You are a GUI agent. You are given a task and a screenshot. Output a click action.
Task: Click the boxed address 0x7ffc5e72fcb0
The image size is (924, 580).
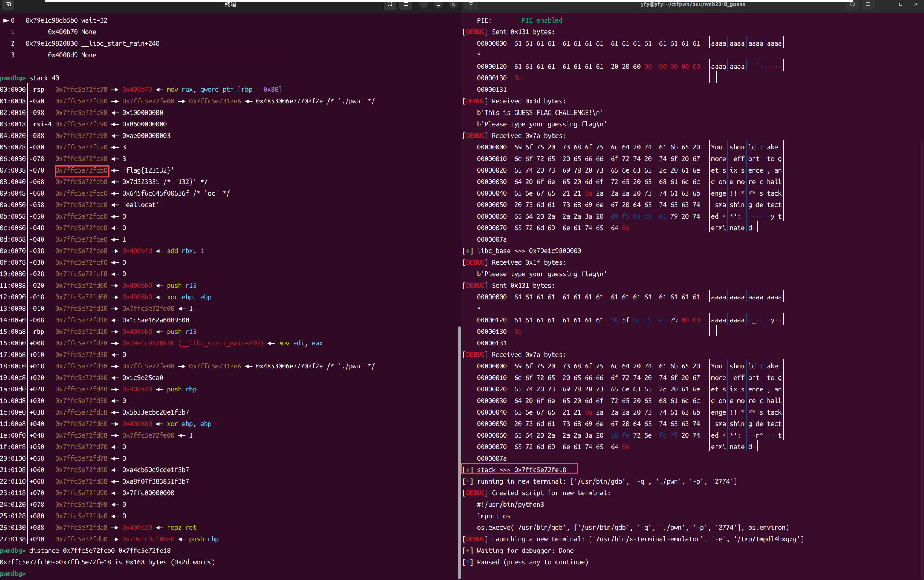pos(82,170)
